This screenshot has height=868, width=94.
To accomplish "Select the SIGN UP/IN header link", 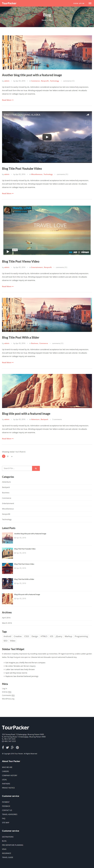I will [x=79, y=3].
